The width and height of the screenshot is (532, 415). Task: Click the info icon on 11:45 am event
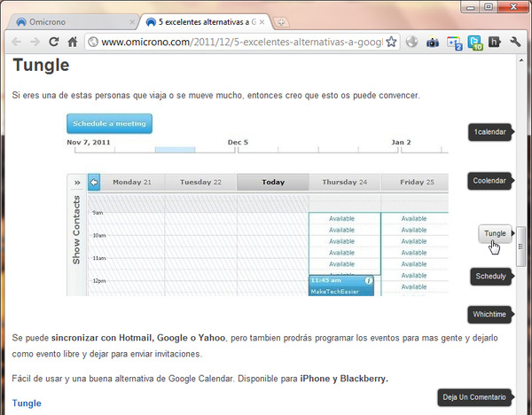point(369,280)
